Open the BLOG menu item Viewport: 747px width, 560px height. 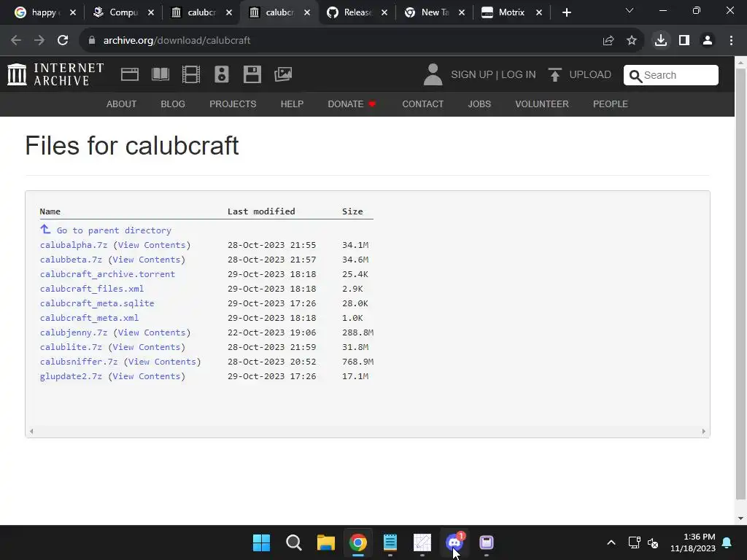[x=173, y=104]
